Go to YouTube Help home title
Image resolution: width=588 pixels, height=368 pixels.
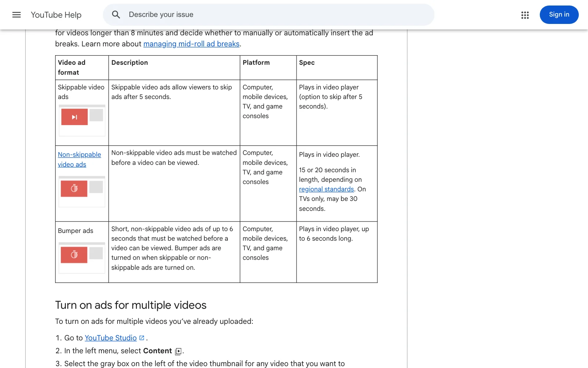click(56, 15)
